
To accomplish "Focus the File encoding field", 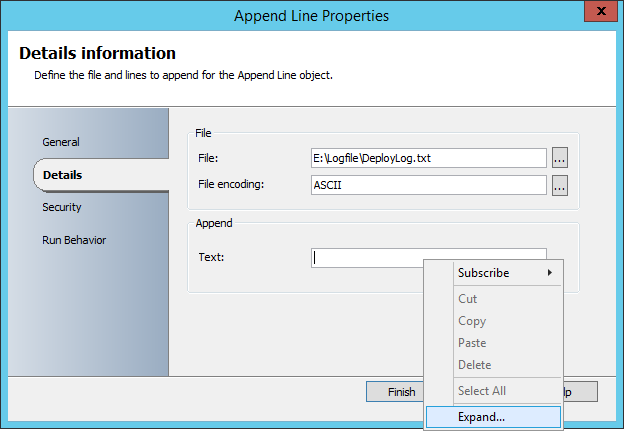I will [x=428, y=185].
